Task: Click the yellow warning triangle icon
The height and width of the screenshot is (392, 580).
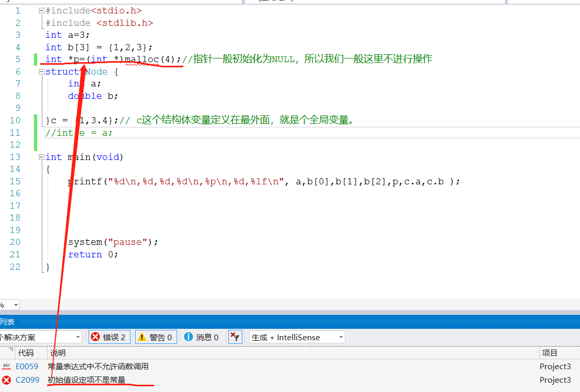Action: pos(142,337)
